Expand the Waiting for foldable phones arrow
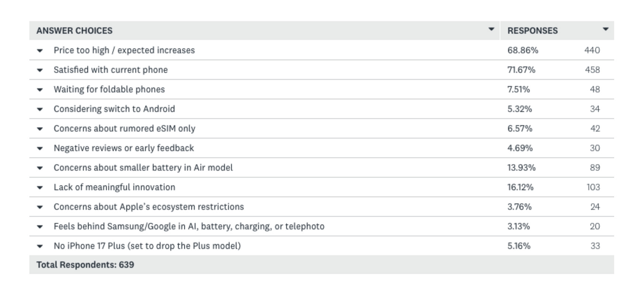 (x=40, y=90)
